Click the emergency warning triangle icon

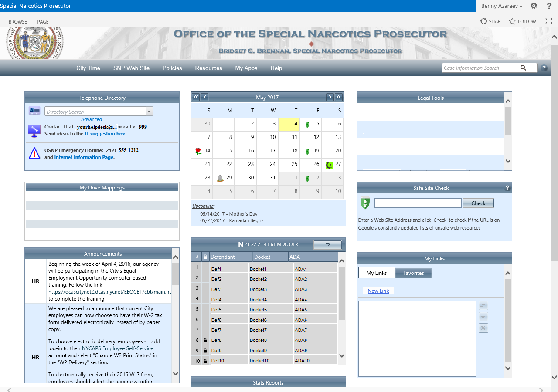coord(34,153)
